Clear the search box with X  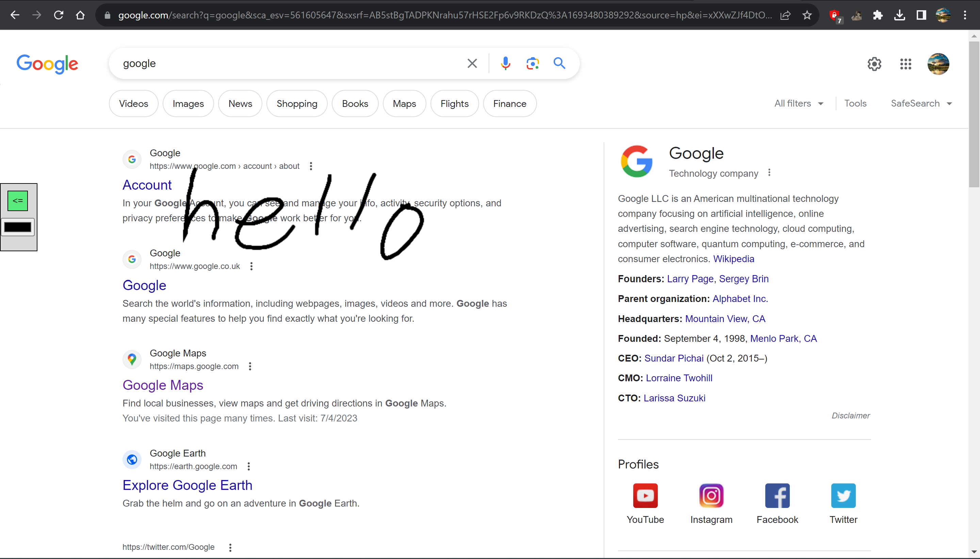[x=472, y=63]
